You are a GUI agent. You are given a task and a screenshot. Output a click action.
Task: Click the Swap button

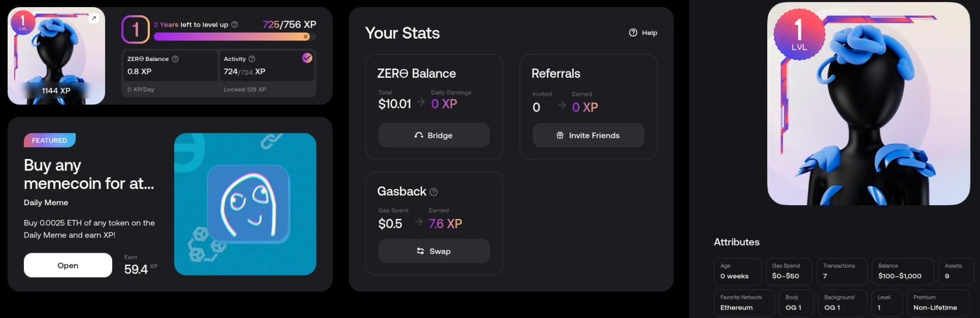click(434, 251)
